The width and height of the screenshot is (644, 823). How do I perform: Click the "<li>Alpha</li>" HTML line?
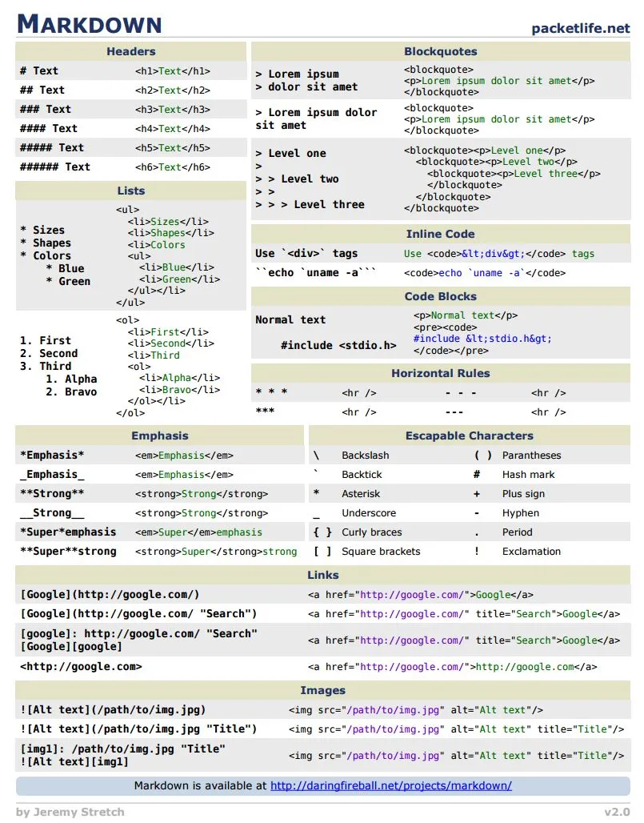coord(180,378)
